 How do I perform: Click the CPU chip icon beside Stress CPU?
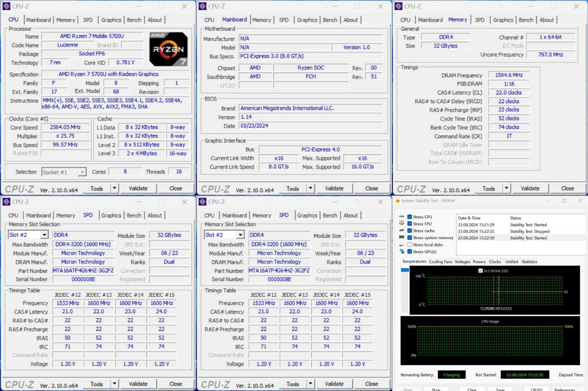coord(402,217)
